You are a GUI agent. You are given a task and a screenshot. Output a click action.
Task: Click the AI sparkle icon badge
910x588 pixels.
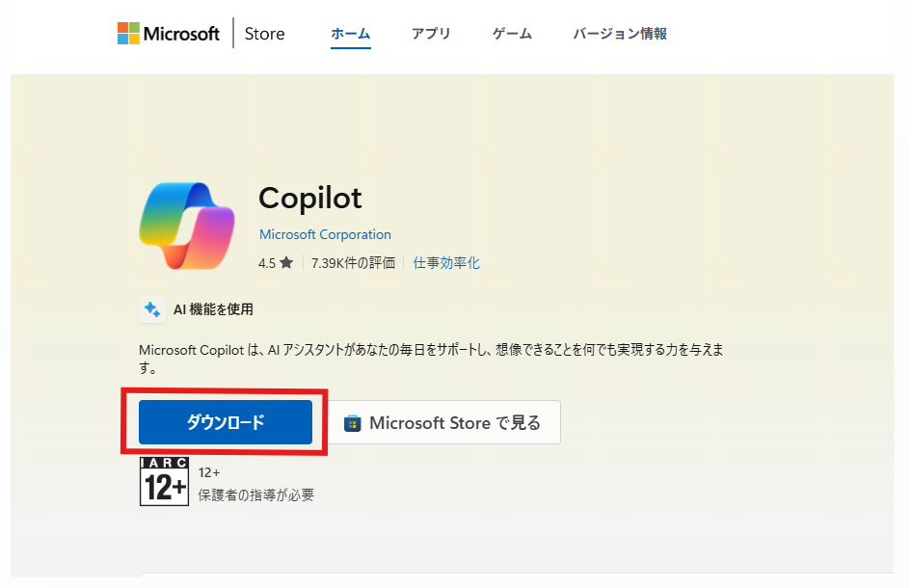pos(151,309)
